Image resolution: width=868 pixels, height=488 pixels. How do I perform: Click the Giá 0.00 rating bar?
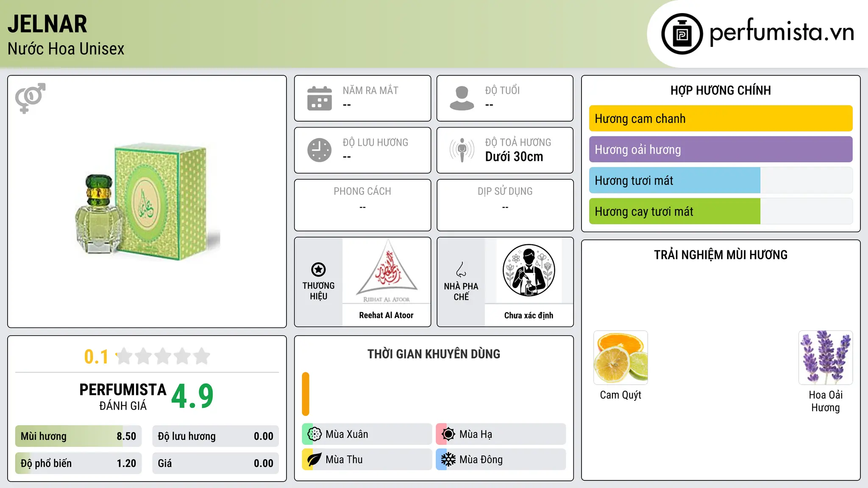[215, 463]
